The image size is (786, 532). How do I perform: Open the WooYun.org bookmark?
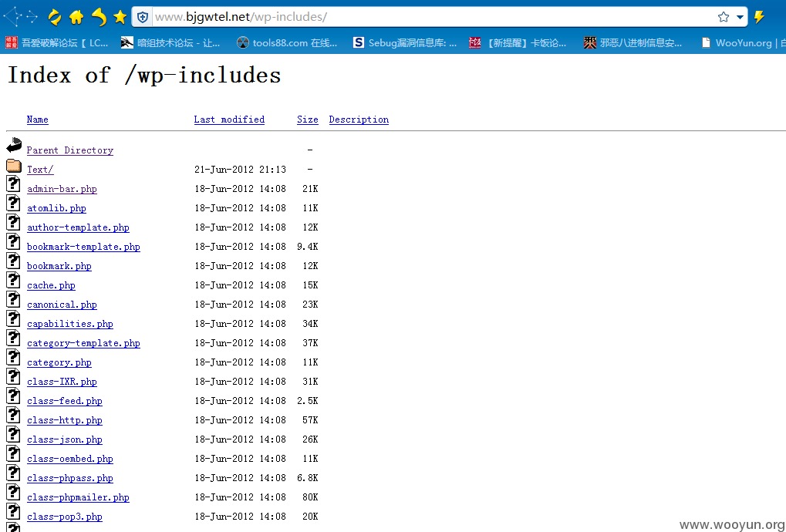[743, 43]
